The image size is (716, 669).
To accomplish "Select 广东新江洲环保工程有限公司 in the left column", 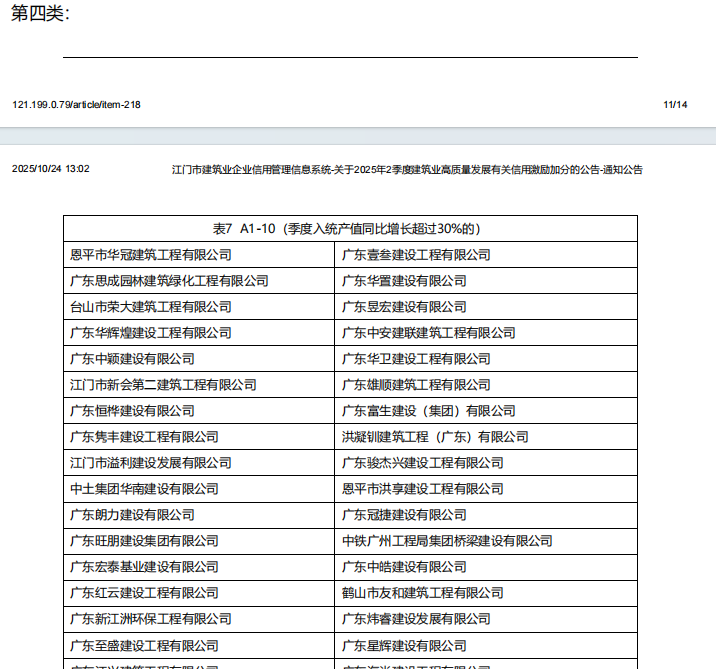I will [x=150, y=619].
